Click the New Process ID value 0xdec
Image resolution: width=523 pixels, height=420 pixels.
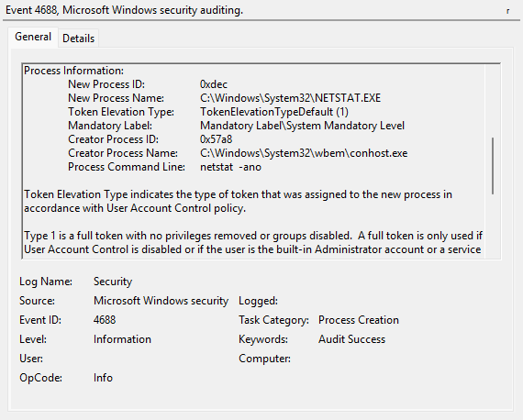[x=214, y=84]
